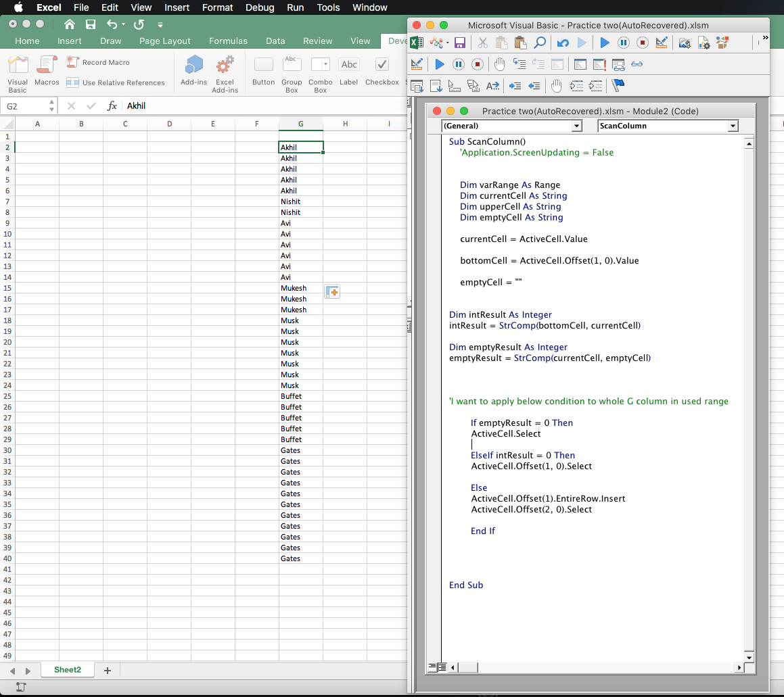Pause execution using the Break icon
784x697 pixels.
pyautogui.click(x=623, y=42)
